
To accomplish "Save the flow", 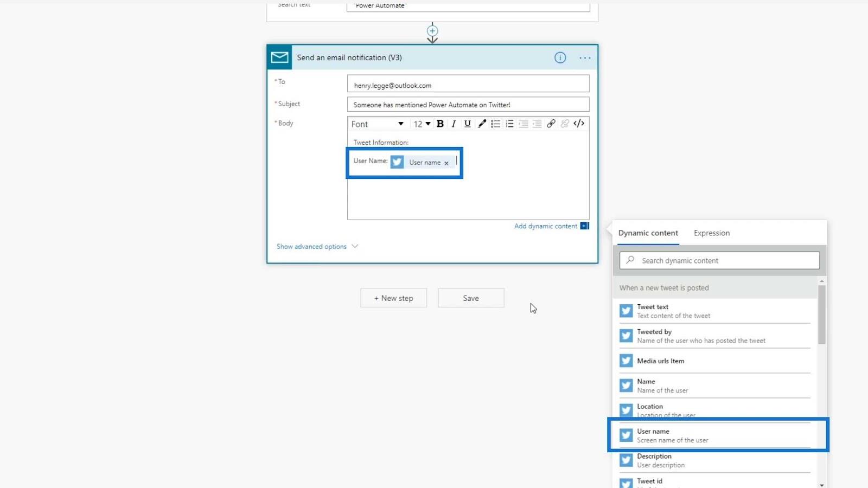I will tap(471, 298).
